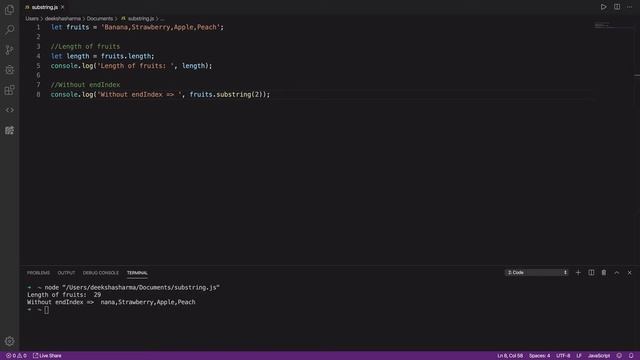This screenshot has height=360, width=640.
Task: Switch to the OUTPUT panel tab
Action: [x=66, y=273]
